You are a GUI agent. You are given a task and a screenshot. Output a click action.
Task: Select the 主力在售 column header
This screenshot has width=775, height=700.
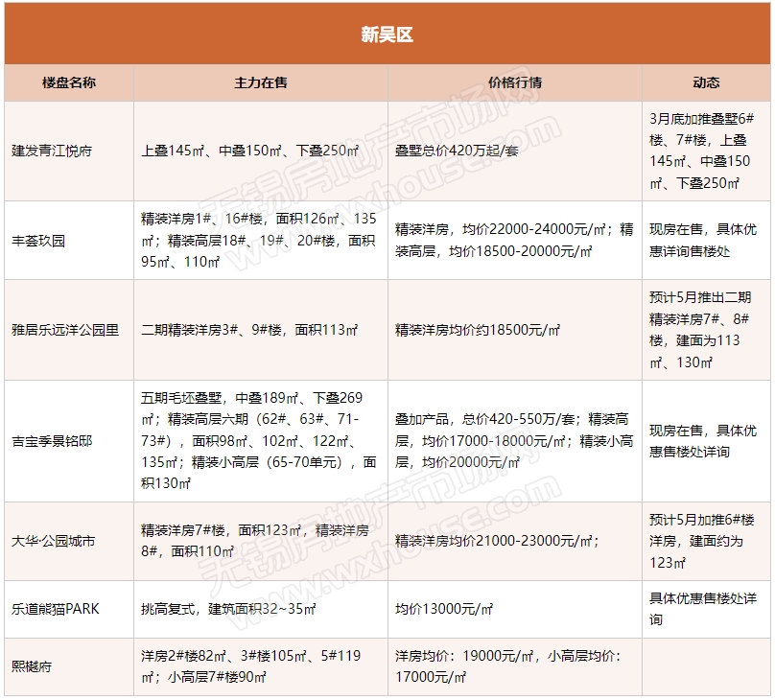(x=261, y=82)
